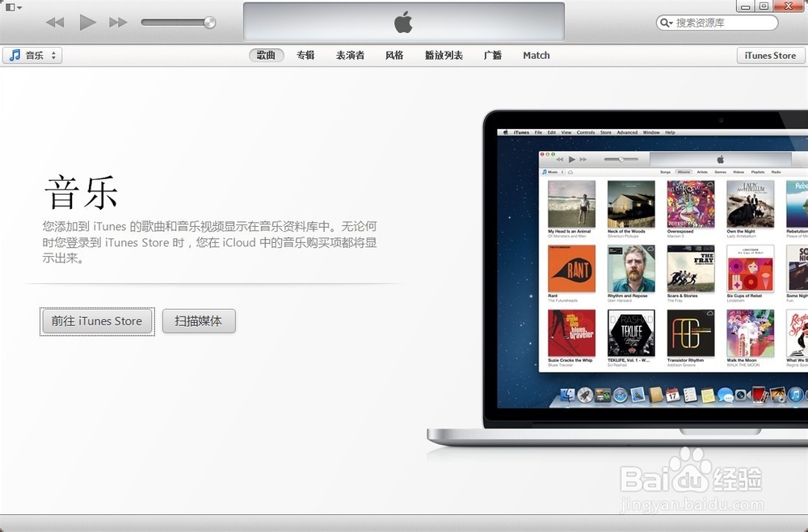Open the 表演者 tab
Viewport: 808px width, 532px height.
pos(350,55)
